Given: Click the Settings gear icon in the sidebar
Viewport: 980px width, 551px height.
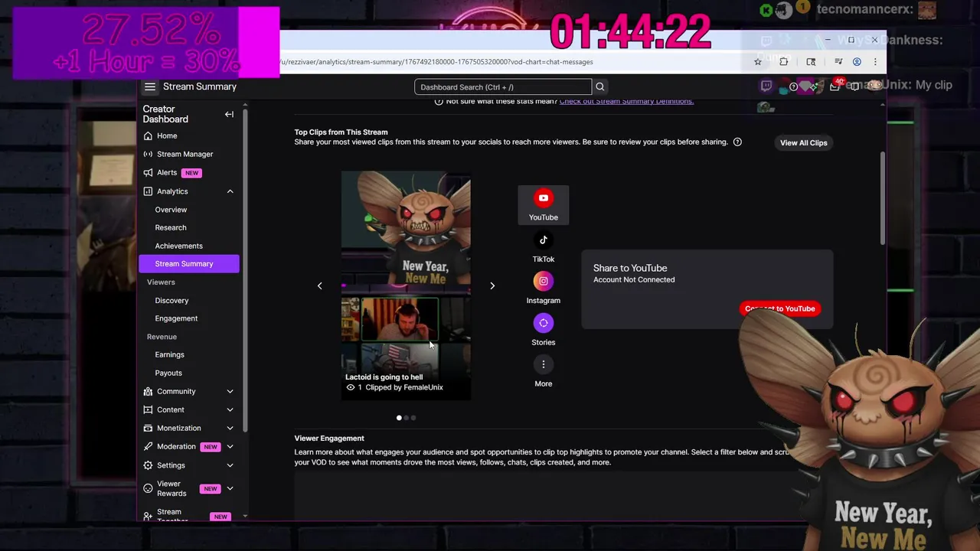Looking at the screenshot, I should pos(149,465).
